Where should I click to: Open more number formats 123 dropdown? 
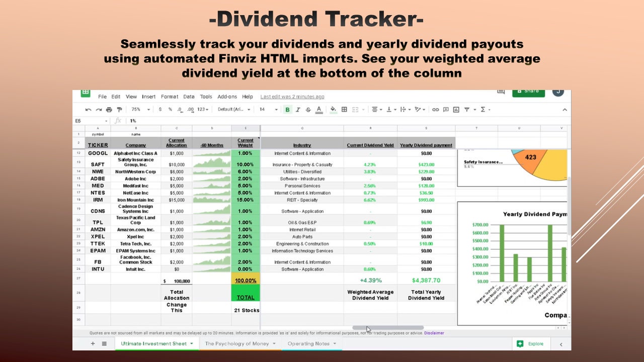coord(203,110)
